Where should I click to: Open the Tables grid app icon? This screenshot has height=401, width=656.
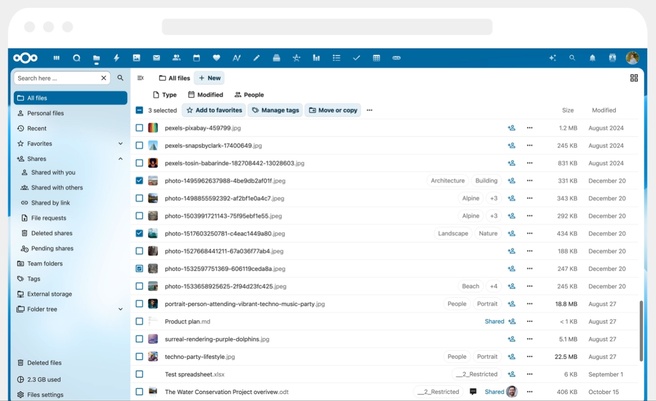[x=377, y=58]
